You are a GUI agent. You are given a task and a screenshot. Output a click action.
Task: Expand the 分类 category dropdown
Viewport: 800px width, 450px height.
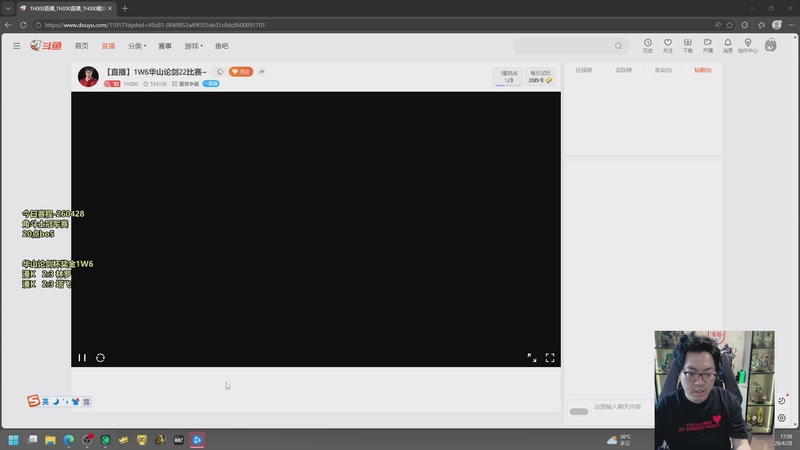tap(137, 46)
